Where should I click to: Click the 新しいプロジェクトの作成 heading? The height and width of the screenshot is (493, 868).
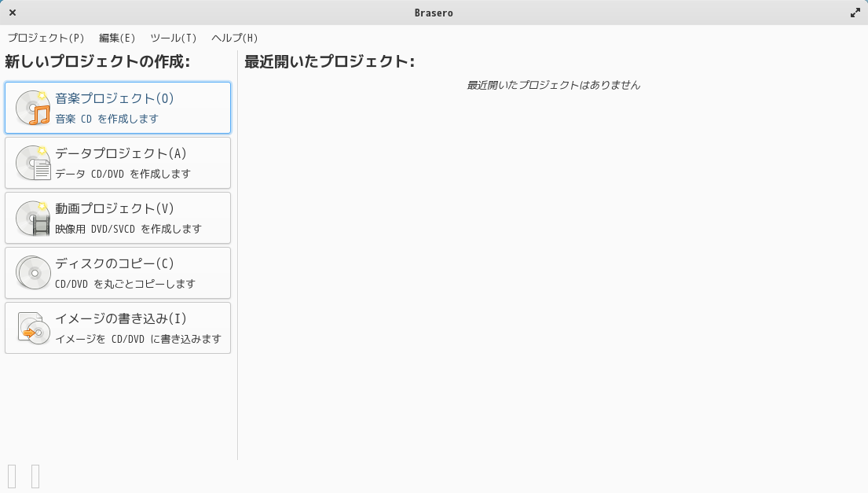[97, 61]
